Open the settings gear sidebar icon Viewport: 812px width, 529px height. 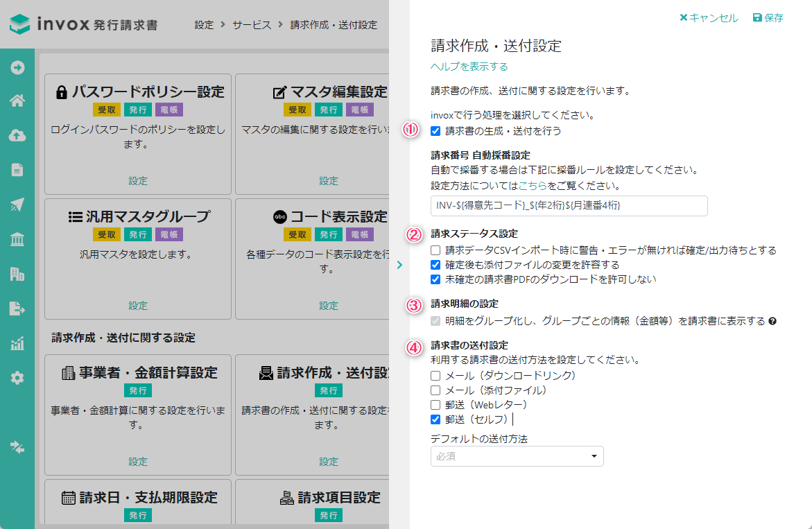[17, 378]
